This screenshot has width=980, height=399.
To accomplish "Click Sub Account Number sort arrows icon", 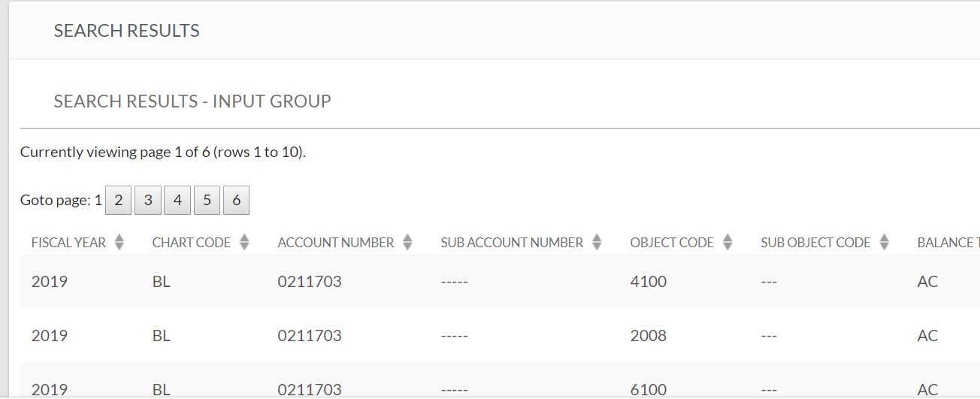I will 597,243.
